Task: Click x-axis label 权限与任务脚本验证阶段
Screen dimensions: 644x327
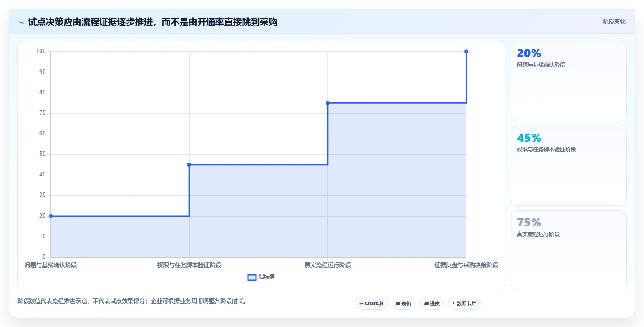Action: 189,265
